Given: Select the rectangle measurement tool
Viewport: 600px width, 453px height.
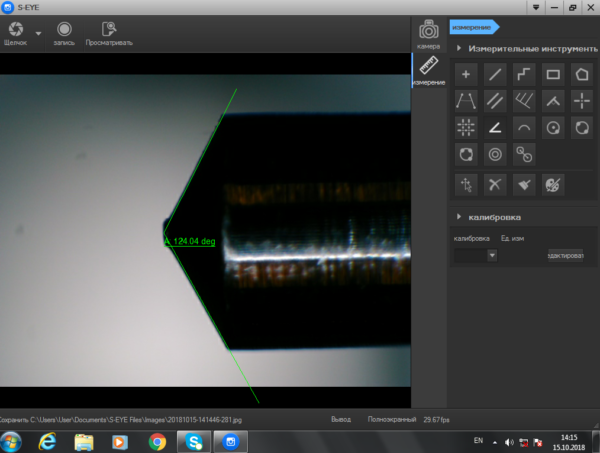Looking at the screenshot, I should pyautogui.click(x=553, y=74).
